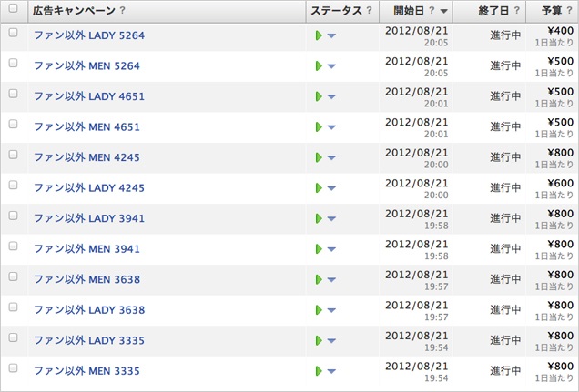
Task: Click the ¥600 budget for LADY 4245
Action: [x=560, y=182]
